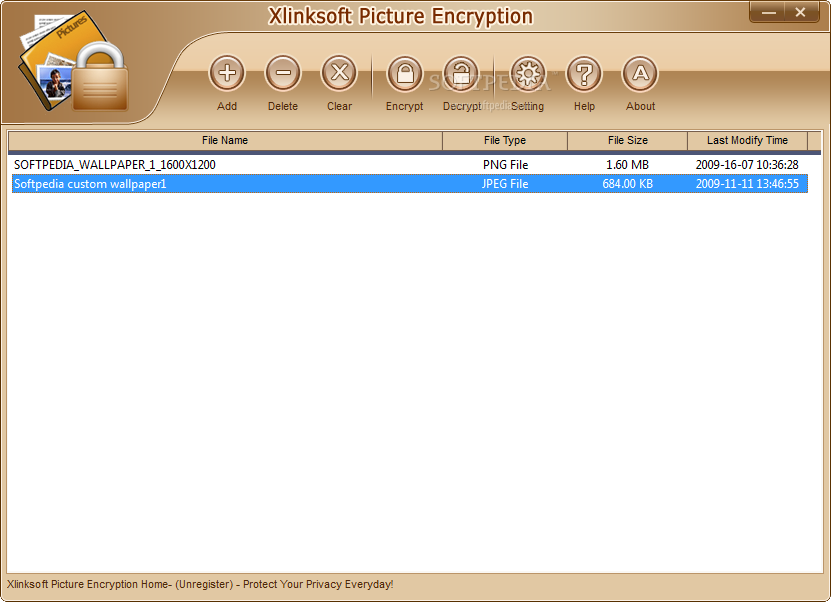
Task: Select the Softpedia custom wallpaper1 row
Action: 410,184
